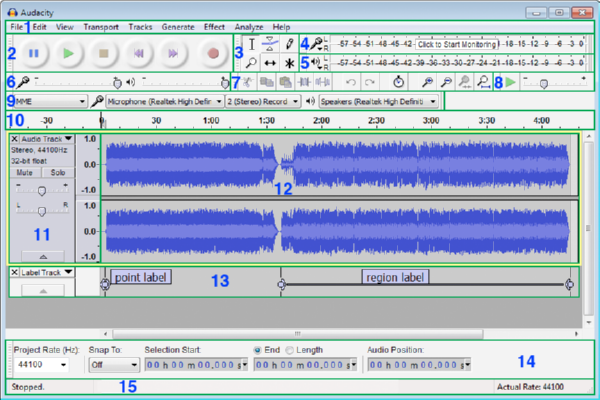Click the Audio Track pan slider handle
This screenshot has height=400, width=600.
coord(42,211)
